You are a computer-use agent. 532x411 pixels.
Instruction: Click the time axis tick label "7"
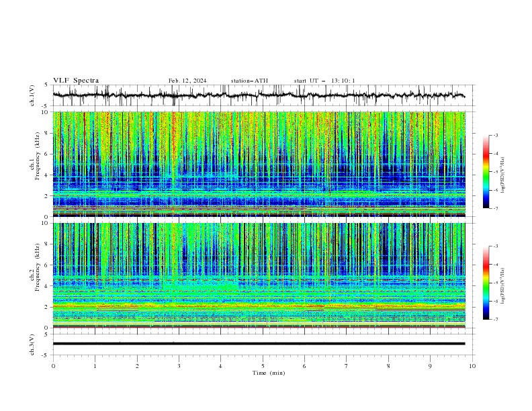(347, 366)
